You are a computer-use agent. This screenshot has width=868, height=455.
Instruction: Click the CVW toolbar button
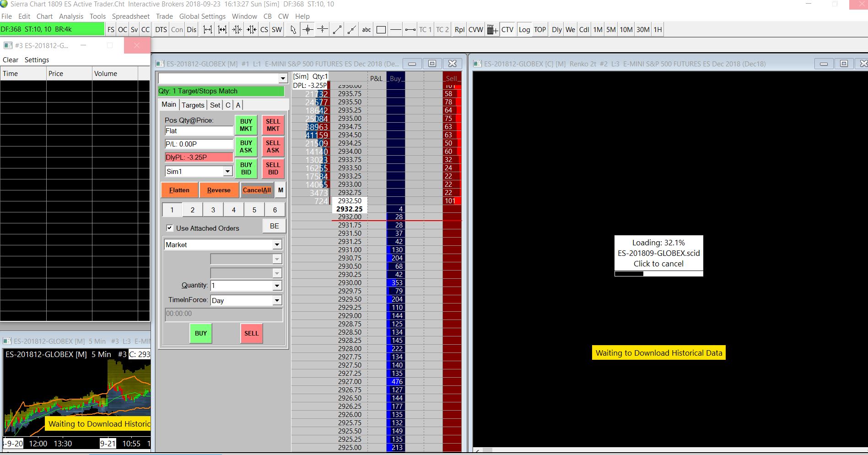click(x=476, y=30)
